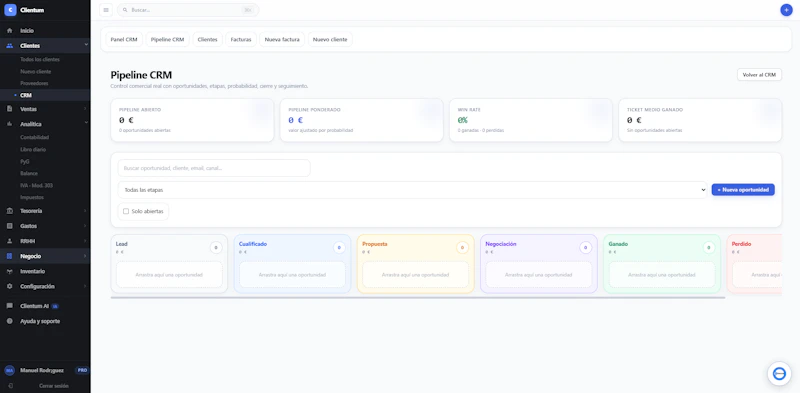Click the Tesorería bank icon

(x=10, y=211)
